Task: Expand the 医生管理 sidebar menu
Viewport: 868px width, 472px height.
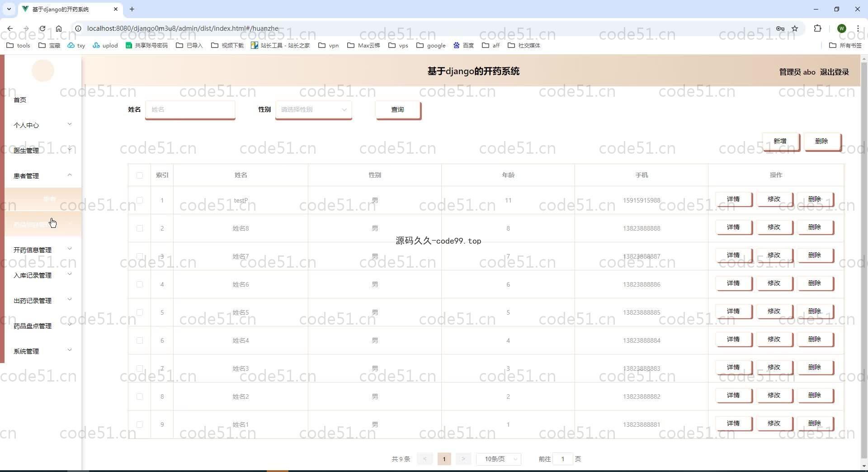Action: tap(43, 151)
